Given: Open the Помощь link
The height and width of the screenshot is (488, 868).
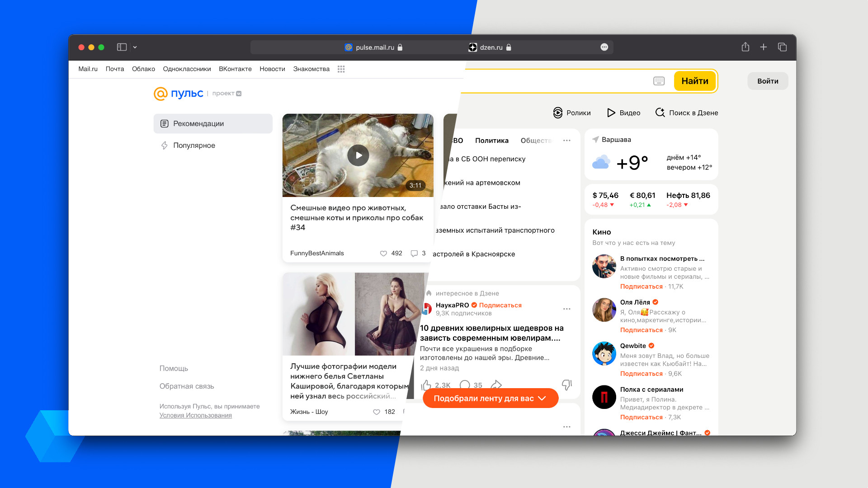Looking at the screenshot, I should (x=174, y=368).
